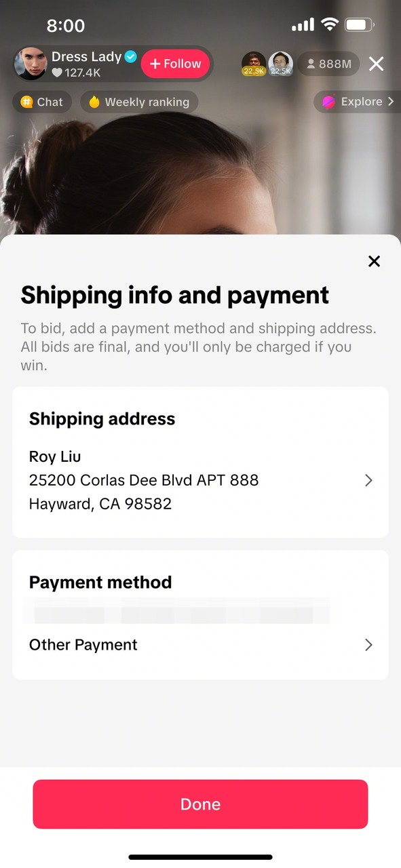Image resolution: width=401 pixels, height=868 pixels.
Task: Open the Weekly ranking pill
Action: (x=139, y=102)
